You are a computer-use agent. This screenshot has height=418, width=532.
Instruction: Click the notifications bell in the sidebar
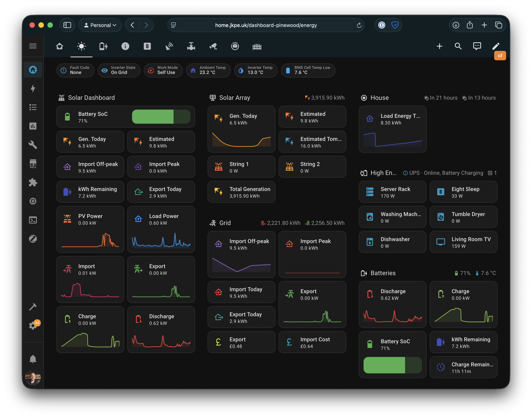coord(33,359)
